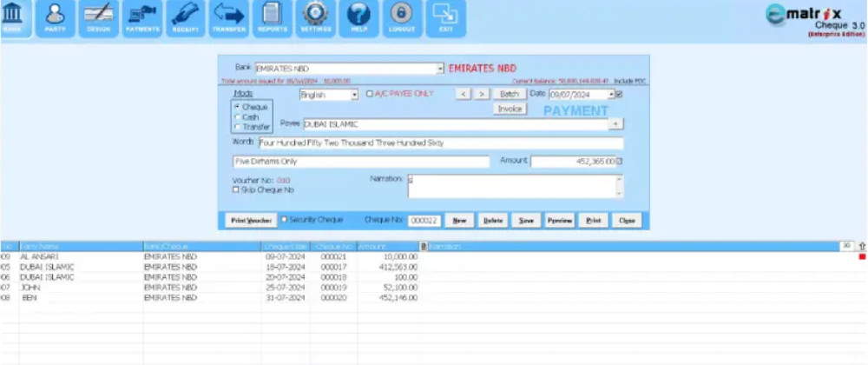Tick the Security Cheque checkbox

pyautogui.click(x=284, y=219)
